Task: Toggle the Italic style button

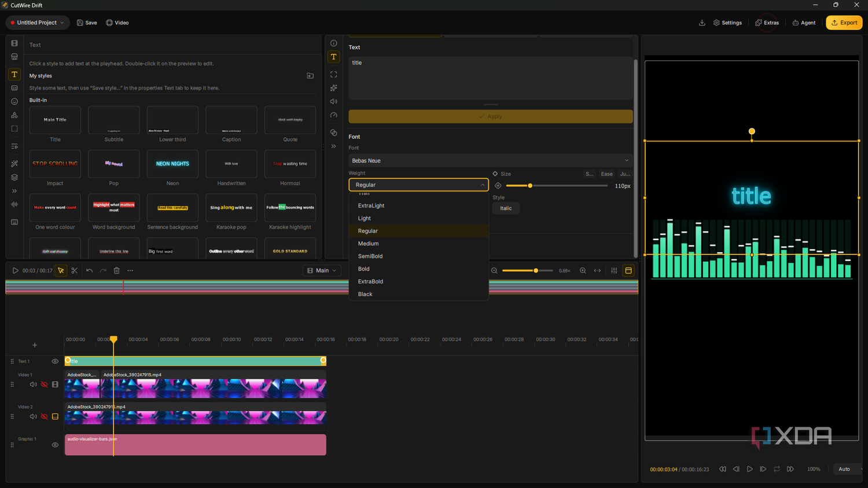Action: (506, 208)
